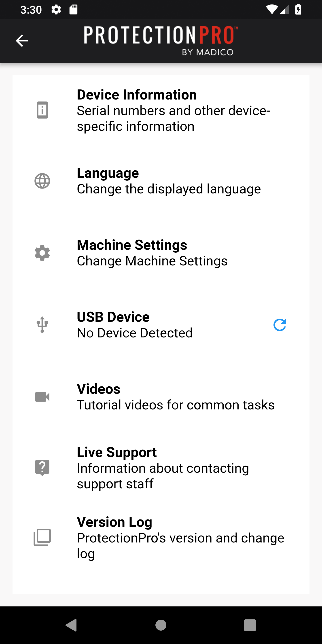The image size is (322, 644).
Task: Open Machine Settings title
Action: click(132, 245)
